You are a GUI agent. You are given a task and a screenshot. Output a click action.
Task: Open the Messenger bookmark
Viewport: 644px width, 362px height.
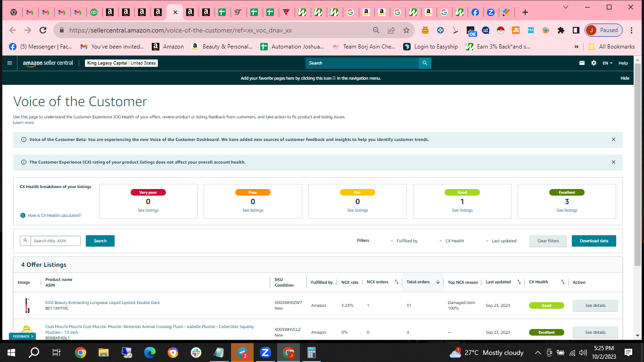click(x=41, y=47)
